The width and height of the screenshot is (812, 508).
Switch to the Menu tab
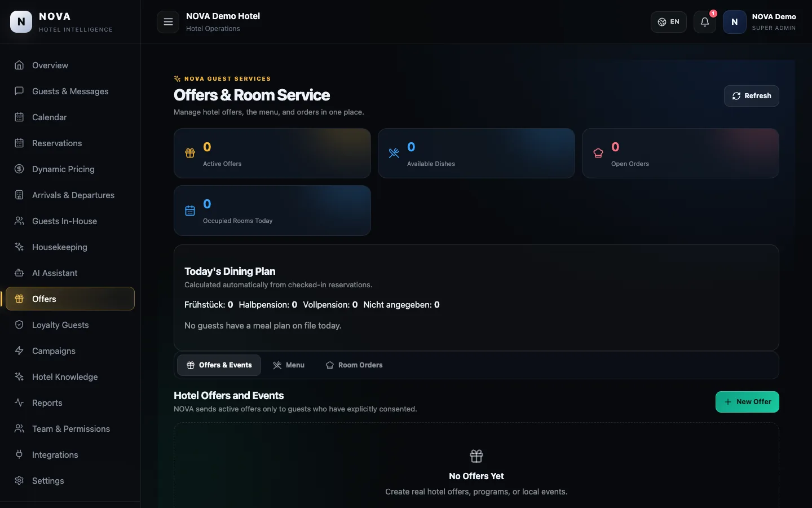point(288,365)
